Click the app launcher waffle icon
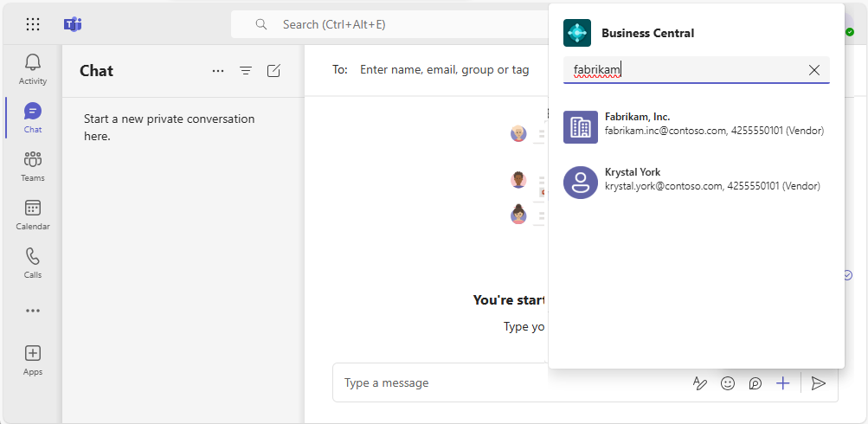 point(33,24)
